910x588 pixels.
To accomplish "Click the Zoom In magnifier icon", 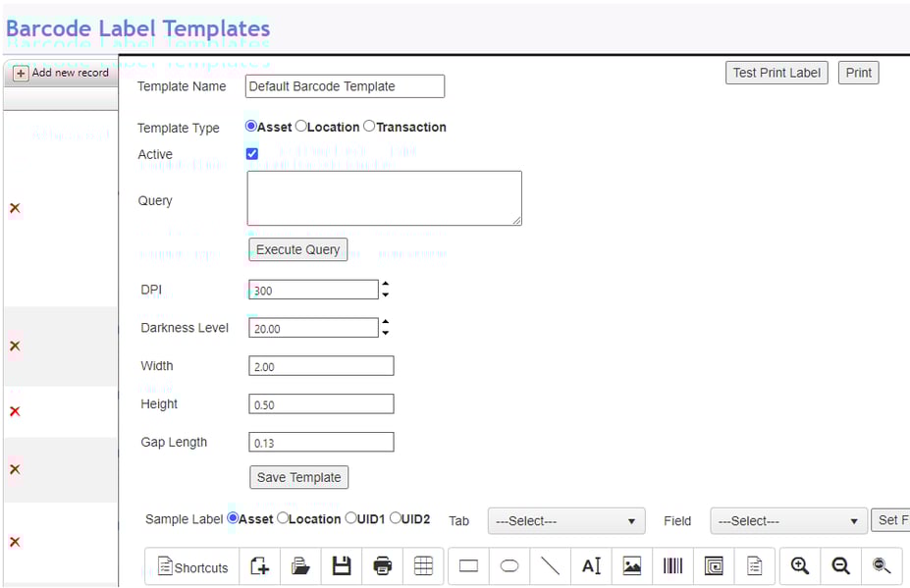I will (x=799, y=565).
